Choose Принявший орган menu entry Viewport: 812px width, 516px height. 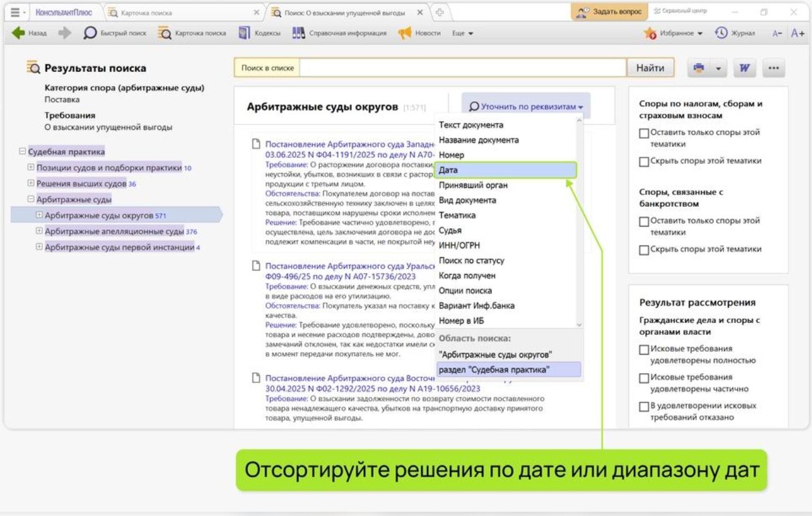(x=473, y=185)
